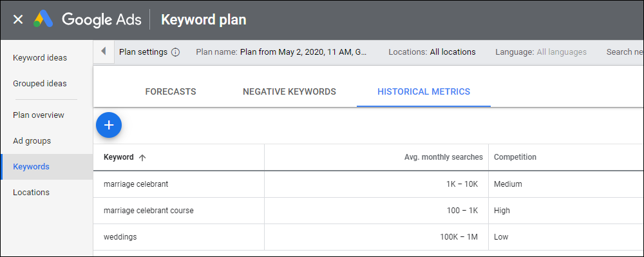Sort by the Avg. monthly searches column header

click(444, 157)
